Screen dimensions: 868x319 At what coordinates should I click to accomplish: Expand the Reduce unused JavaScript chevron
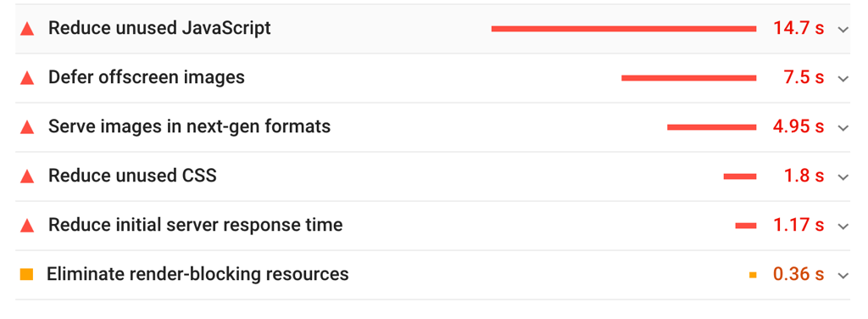pyautogui.click(x=843, y=30)
